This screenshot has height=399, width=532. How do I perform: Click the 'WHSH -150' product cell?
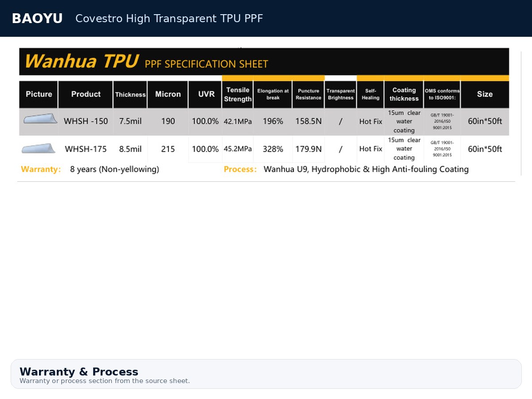coord(86,121)
